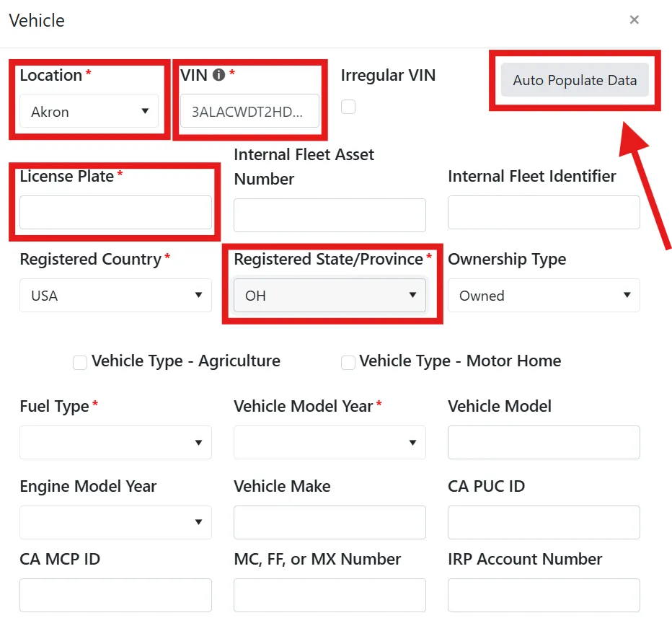Check the Irregular VIN checkbox
The width and height of the screenshot is (672, 618).
348,107
